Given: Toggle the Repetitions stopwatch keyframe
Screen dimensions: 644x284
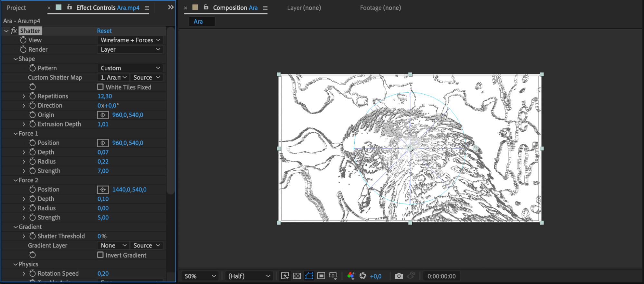Looking at the screenshot, I should [x=33, y=96].
